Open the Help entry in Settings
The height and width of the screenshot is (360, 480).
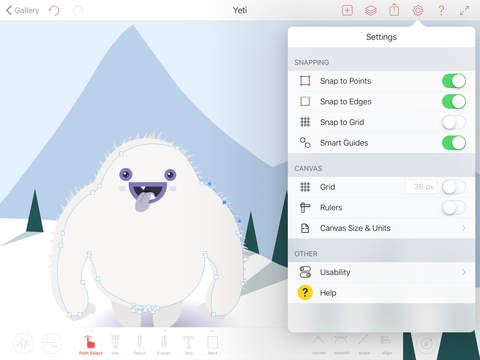(382, 293)
